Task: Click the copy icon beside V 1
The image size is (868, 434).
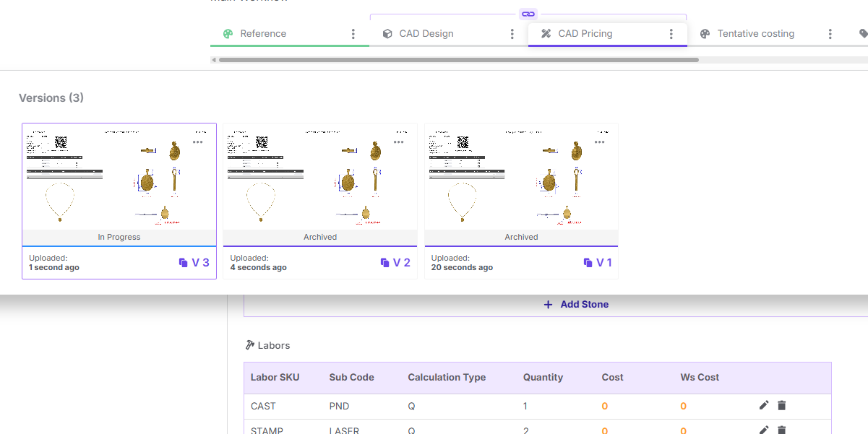Action: click(x=588, y=263)
